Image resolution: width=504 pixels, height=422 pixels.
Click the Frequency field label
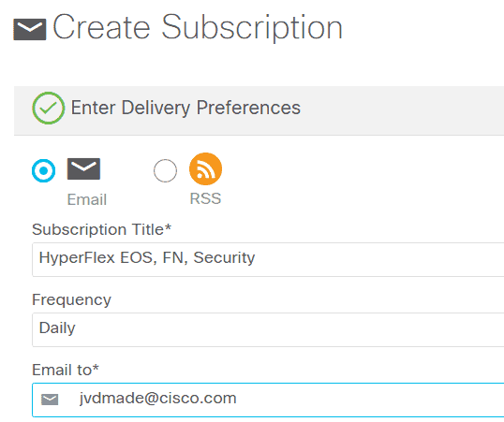pyautogui.click(x=71, y=300)
